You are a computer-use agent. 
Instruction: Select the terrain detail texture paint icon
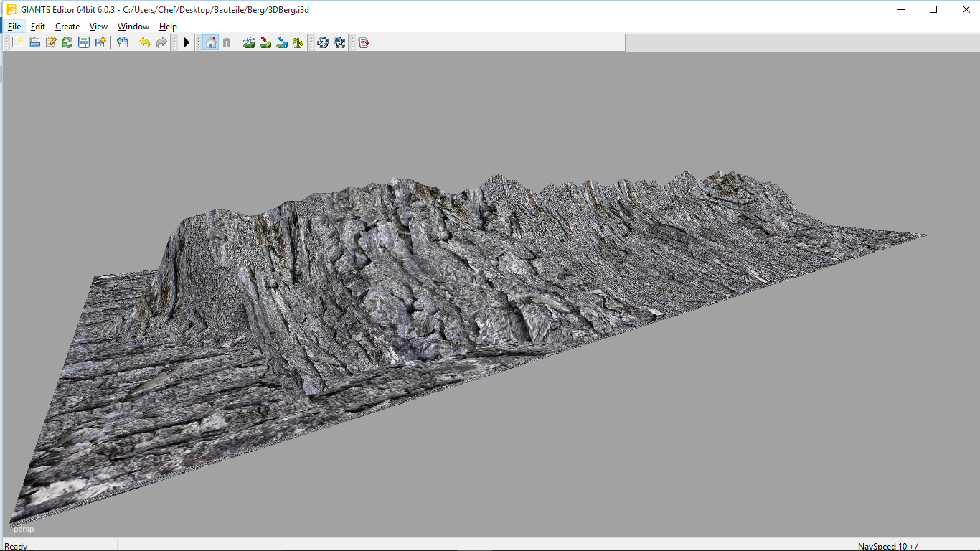coord(265,42)
